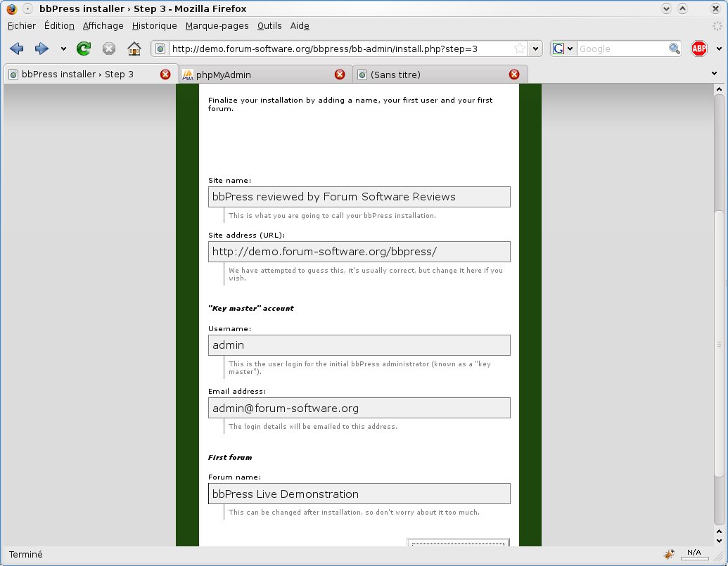Bookmark this page with the star icon

tap(520, 49)
